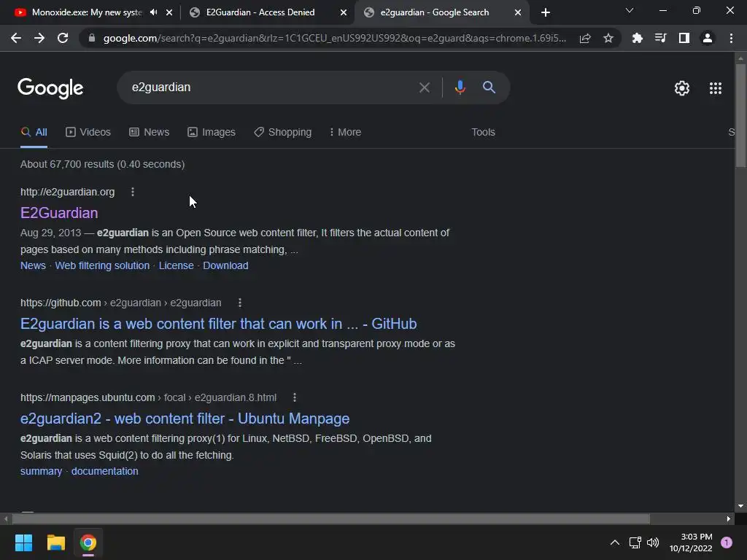
Task: Open the summary sitelink
Action: pos(41,472)
